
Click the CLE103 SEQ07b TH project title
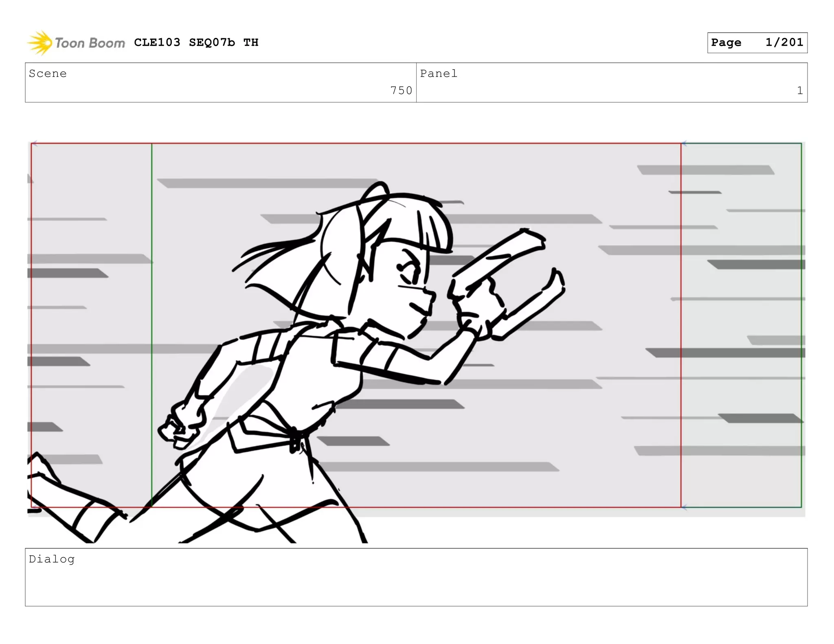[x=196, y=42]
